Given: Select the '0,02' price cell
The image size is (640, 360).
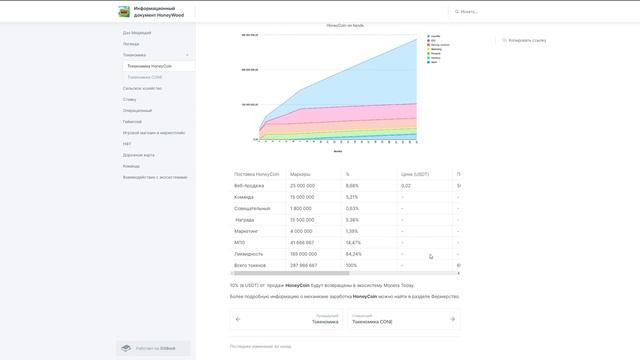Looking at the screenshot, I should click(x=406, y=186).
